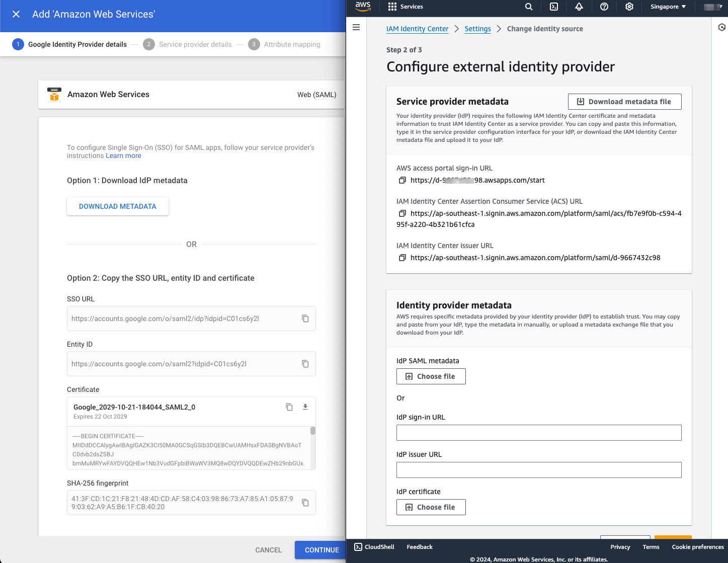The image size is (728, 563).
Task: Click CONTINUE in Google setup
Action: pos(321,550)
